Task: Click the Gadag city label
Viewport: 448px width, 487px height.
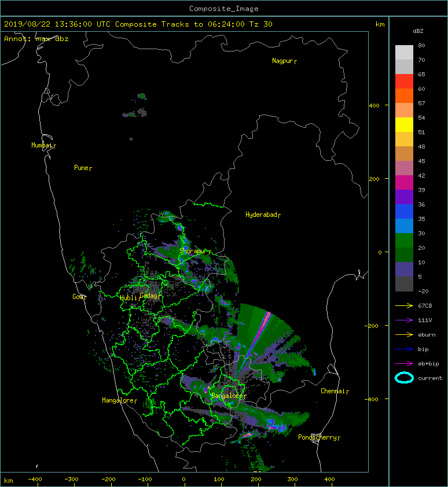Action: pos(149,296)
